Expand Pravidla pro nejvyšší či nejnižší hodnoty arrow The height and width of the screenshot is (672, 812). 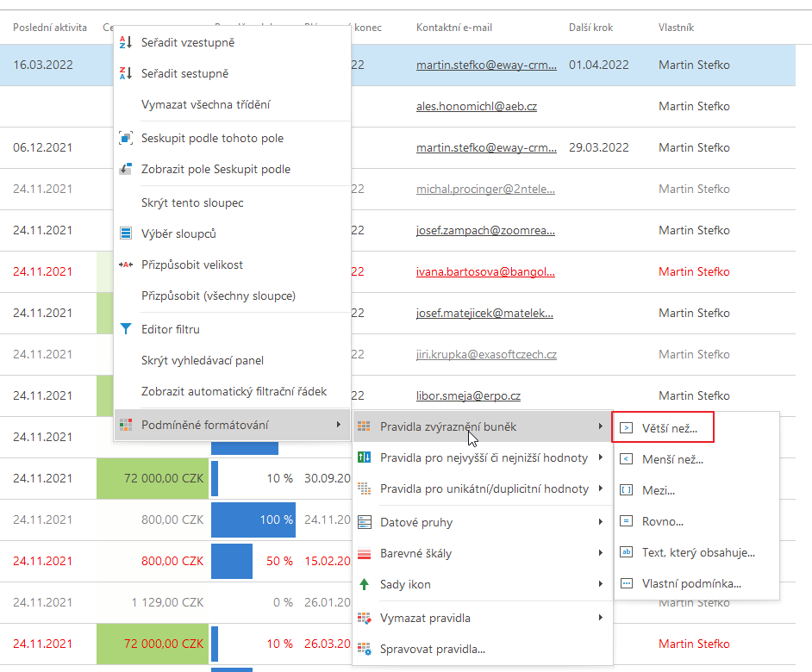pos(600,457)
